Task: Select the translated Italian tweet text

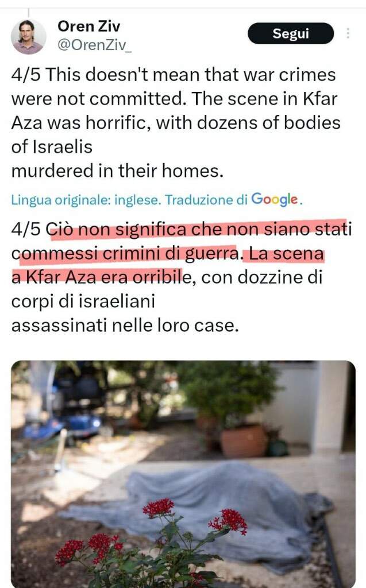Action: (182, 277)
